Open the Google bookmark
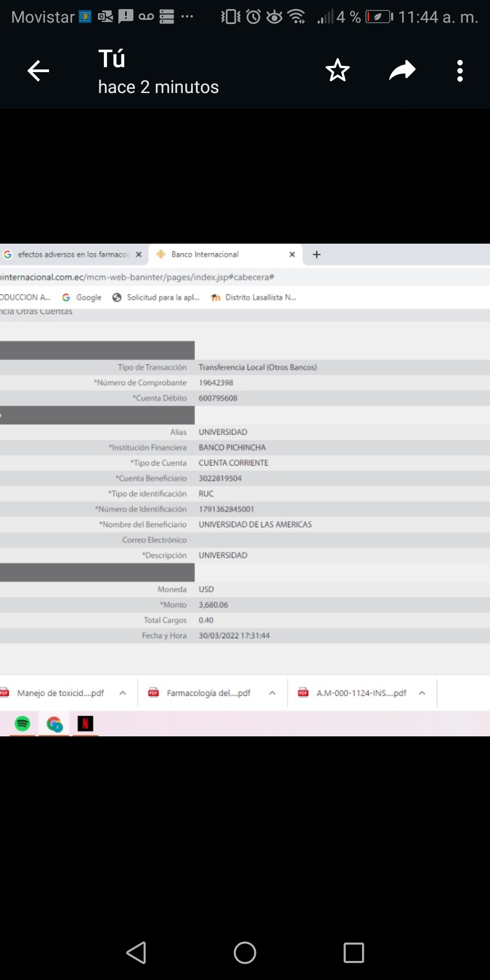 pyautogui.click(x=82, y=297)
